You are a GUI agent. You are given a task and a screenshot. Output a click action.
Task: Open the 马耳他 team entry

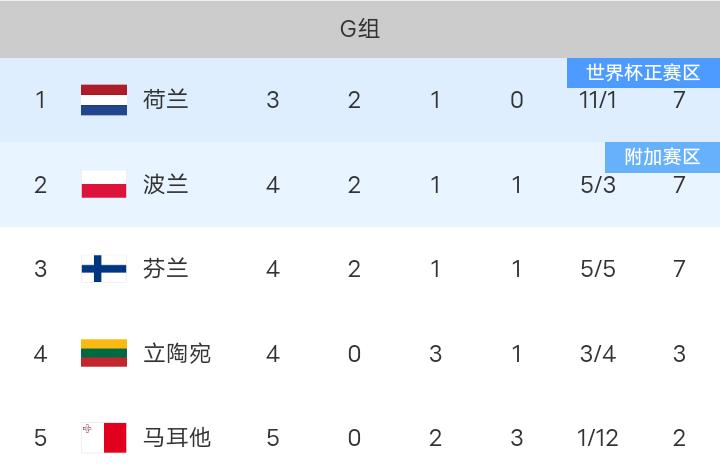(177, 437)
